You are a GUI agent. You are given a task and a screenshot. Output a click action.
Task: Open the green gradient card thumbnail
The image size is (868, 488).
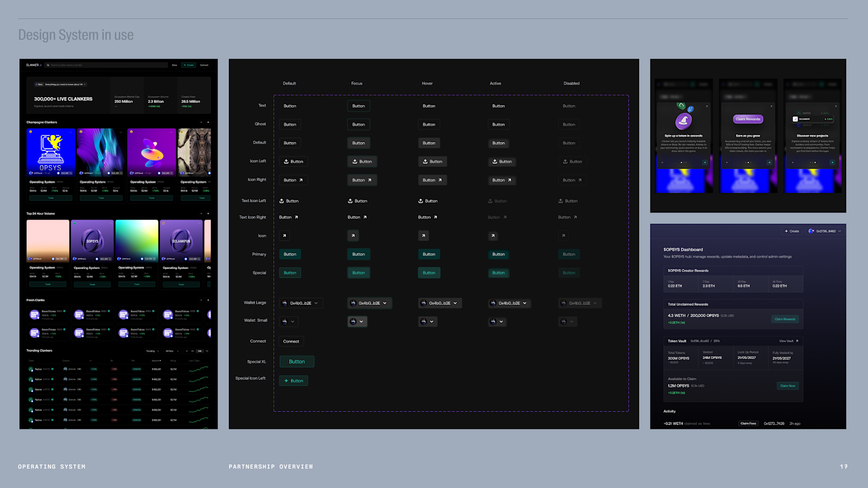(x=137, y=240)
